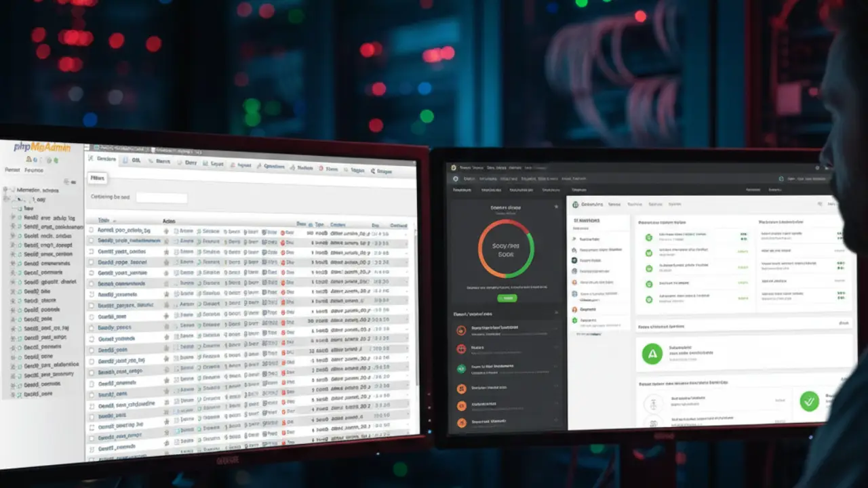Click the large green 'A' circle icon
Viewport: 868px width, 488px height.
pos(652,353)
